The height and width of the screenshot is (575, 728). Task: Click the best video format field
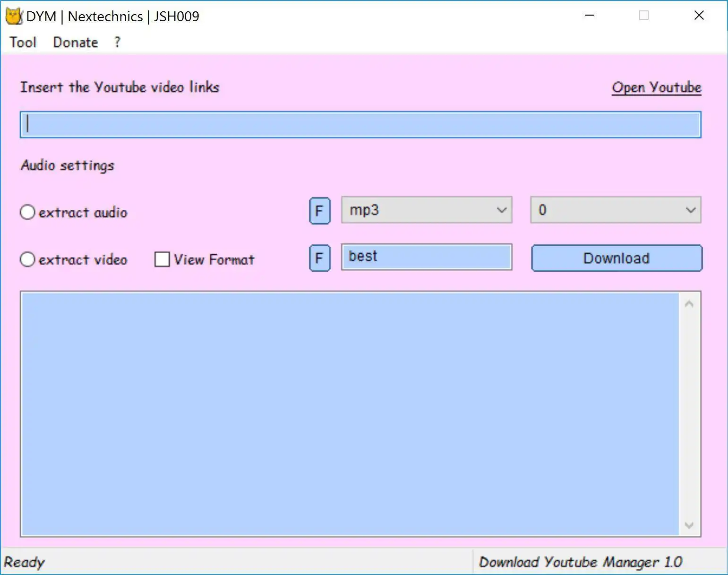(x=427, y=257)
